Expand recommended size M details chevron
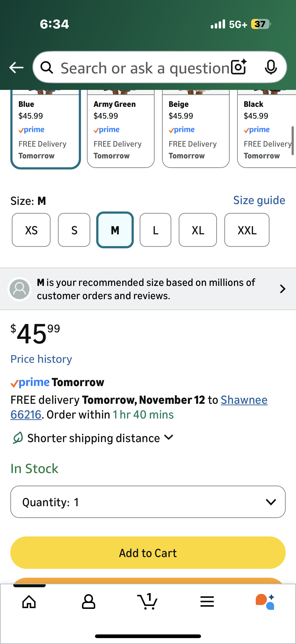The width and height of the screenshot is (296, 644). click(283, 289)
